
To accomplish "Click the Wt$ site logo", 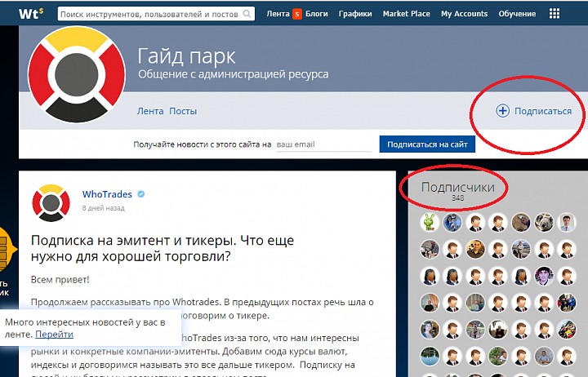I will click(x=31, y=14).
